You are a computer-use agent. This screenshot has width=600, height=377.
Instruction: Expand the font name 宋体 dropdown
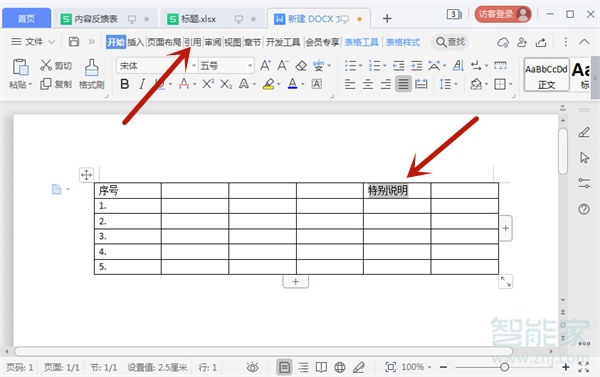pyautogui.click(x=194, y=66)
